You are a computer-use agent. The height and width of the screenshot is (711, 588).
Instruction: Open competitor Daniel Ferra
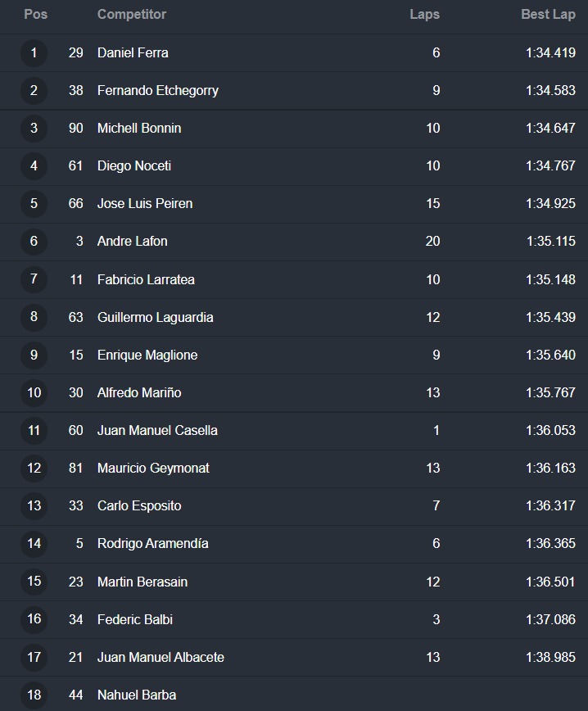pos(133,53)
